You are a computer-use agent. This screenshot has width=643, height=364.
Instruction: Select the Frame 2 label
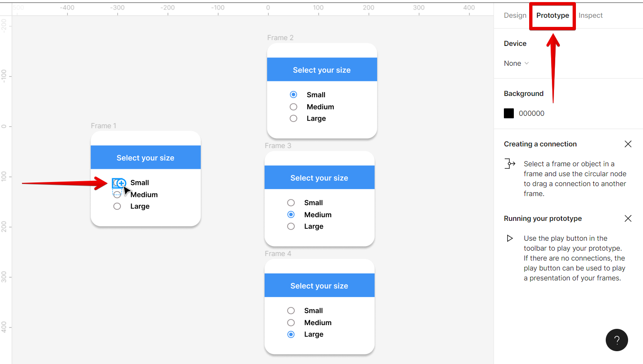point(280,38)
